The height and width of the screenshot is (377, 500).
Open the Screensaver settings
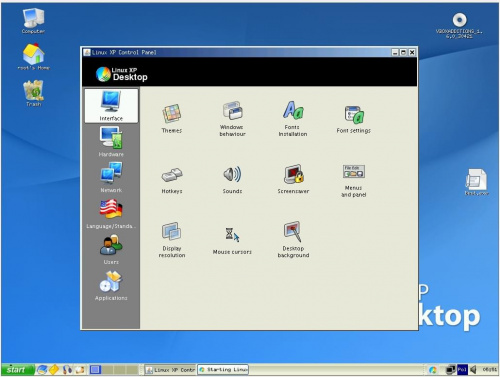[x=293, y=179]
